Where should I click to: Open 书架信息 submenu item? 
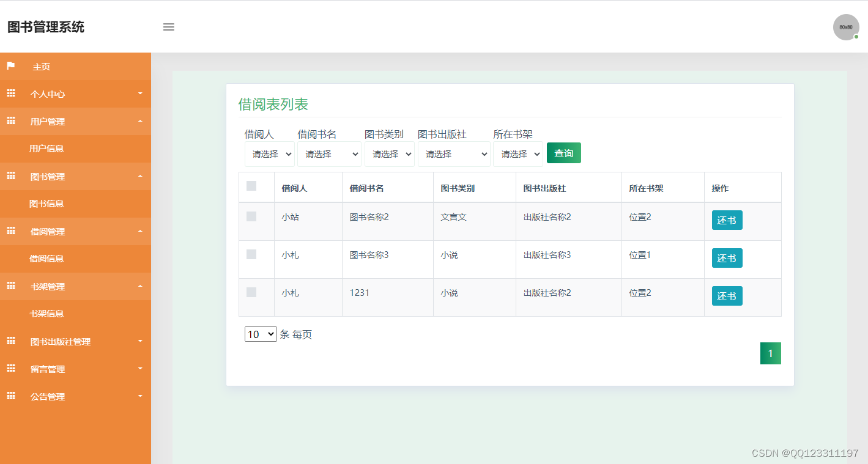pos(46,314)
